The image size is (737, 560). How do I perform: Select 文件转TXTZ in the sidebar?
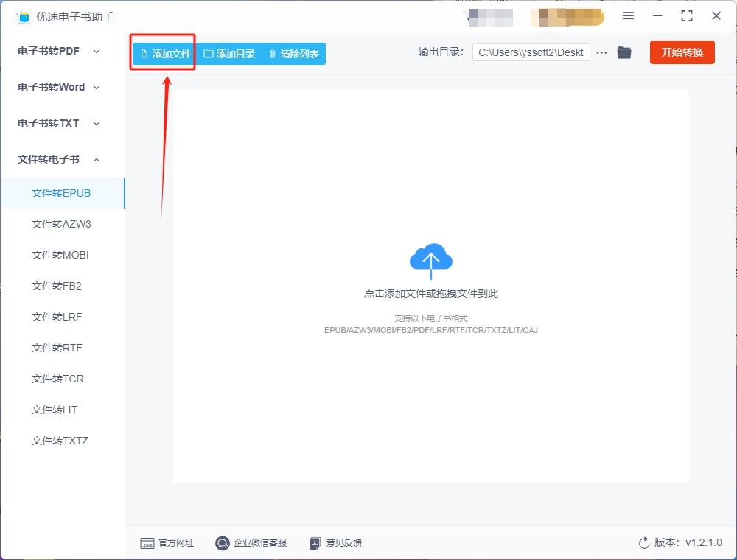pos(60,441)
